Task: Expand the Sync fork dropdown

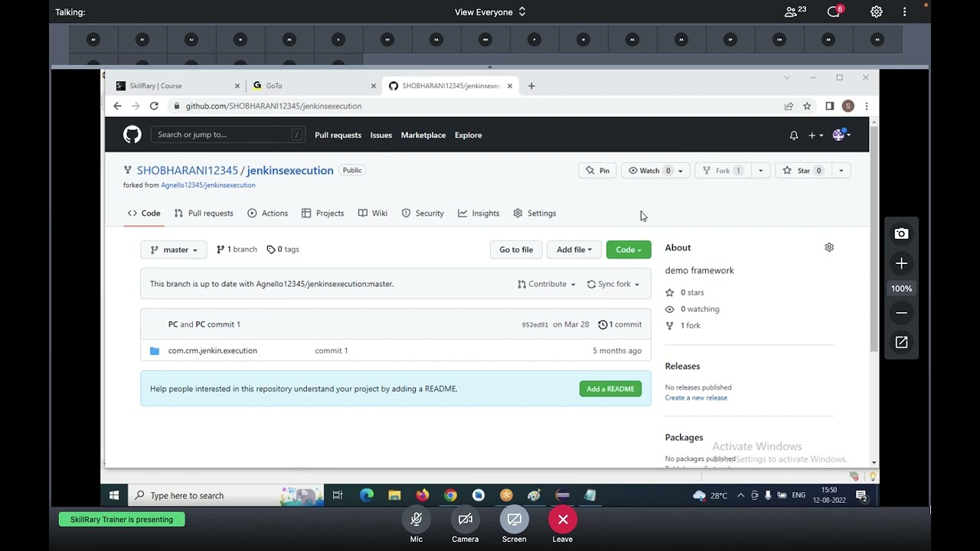Action: (613, 284)
